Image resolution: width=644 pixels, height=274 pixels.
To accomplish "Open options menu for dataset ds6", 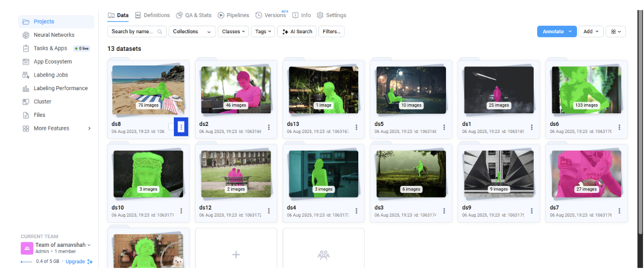I will click(619, 127).
